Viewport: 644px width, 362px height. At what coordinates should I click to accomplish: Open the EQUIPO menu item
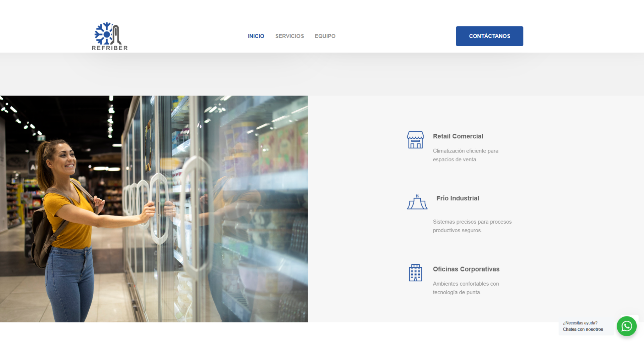point(325,36)
